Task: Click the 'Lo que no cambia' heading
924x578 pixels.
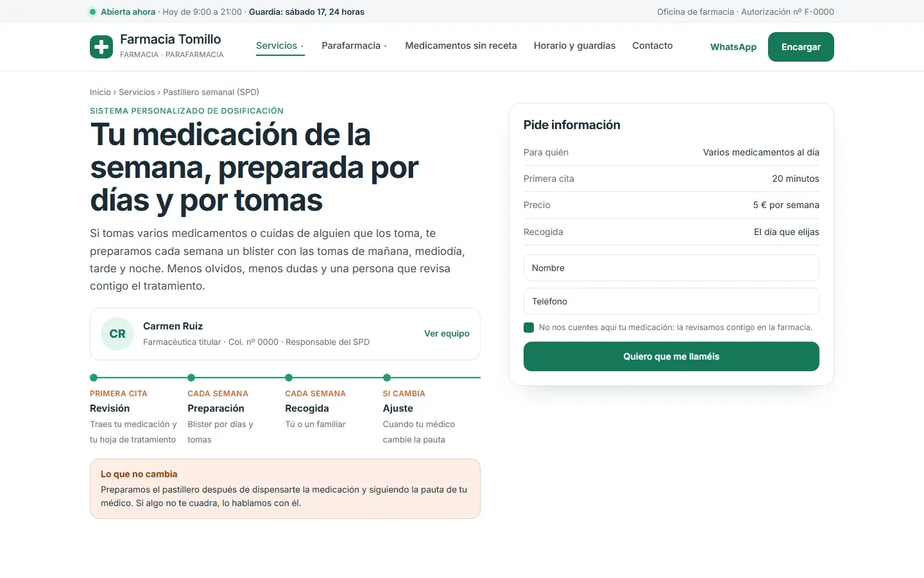Action: (139, 474)
